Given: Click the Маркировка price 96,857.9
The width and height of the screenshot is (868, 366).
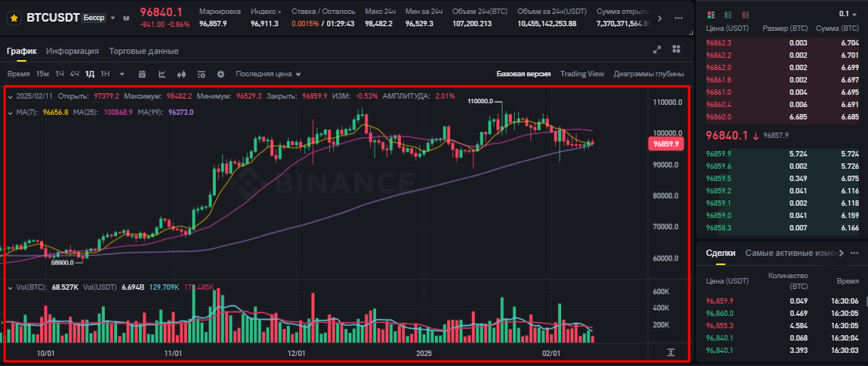Looking at the screenshot, I should point(213,24).
